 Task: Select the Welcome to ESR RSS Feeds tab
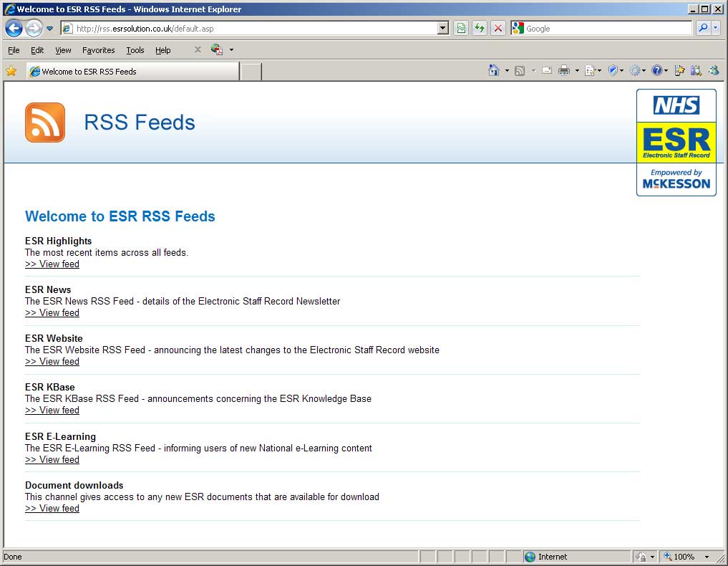point(132,72)
